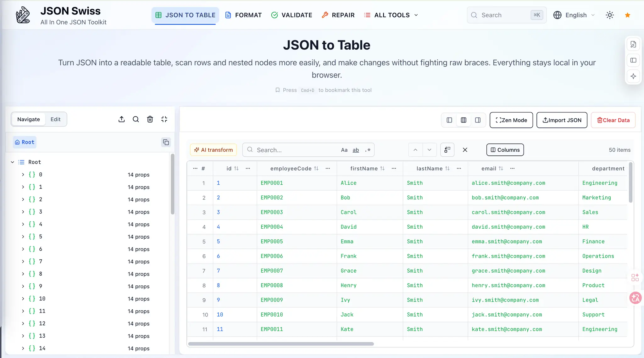Image resolution: width=644 pixels, height=358 pixels.
Task: Open the REPAIR tool tab
Action: point(338,15)
